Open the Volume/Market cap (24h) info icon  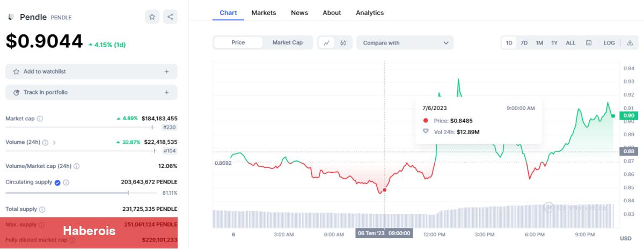(76, 166)
